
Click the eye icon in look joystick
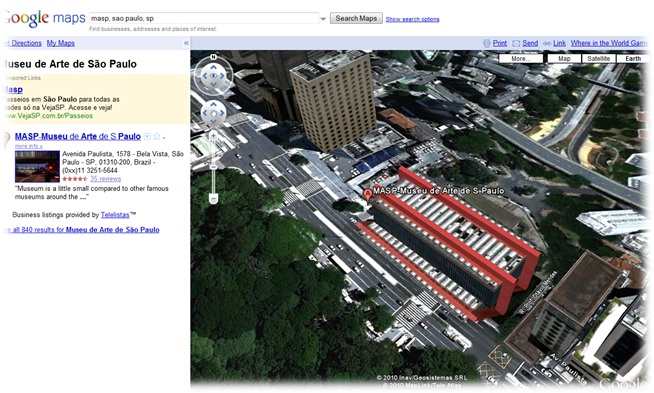tap(213, 76)
